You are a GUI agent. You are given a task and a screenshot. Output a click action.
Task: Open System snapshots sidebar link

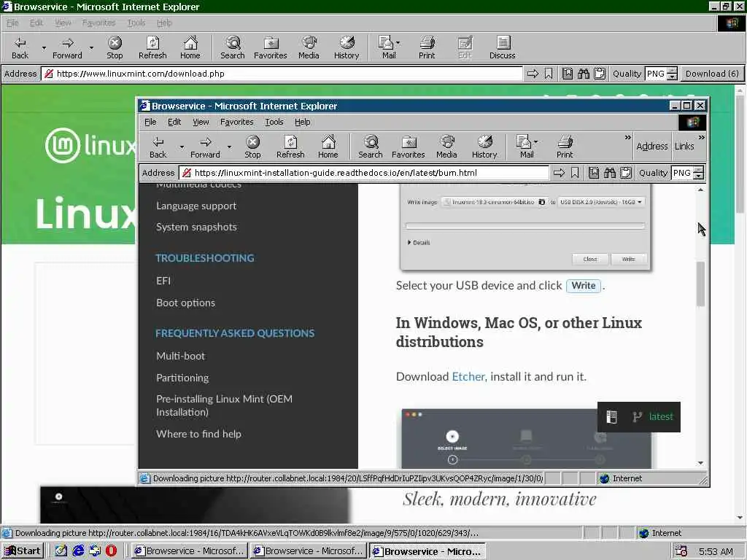(196, 227)
